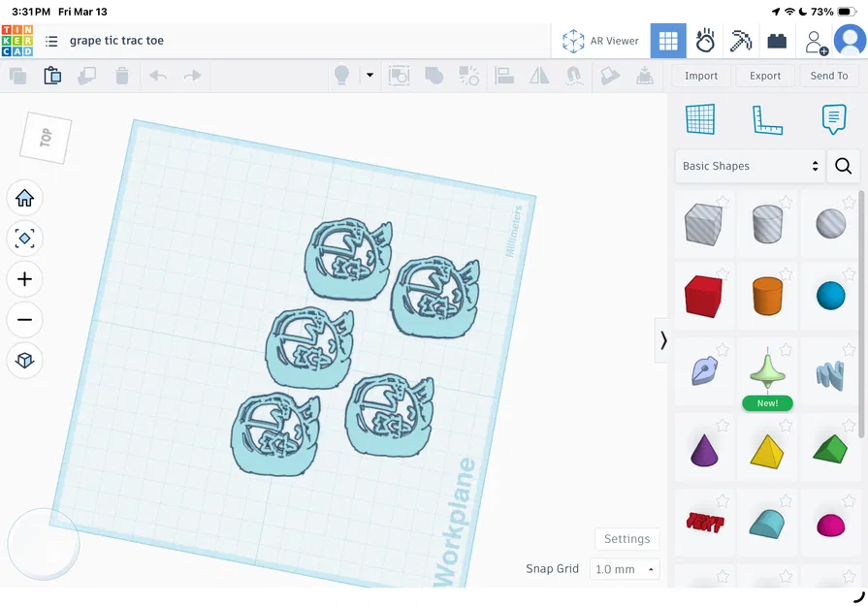Select the red Text shape
This screenshot has height=606, width=868.
pyautogui.click(x=705, y=523)
